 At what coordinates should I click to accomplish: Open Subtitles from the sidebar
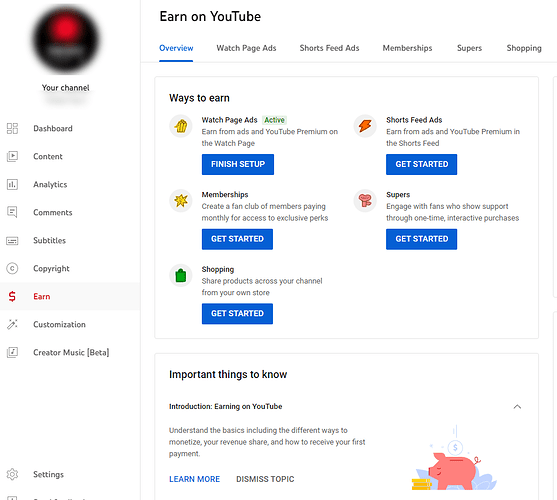(x=49, y=240)
